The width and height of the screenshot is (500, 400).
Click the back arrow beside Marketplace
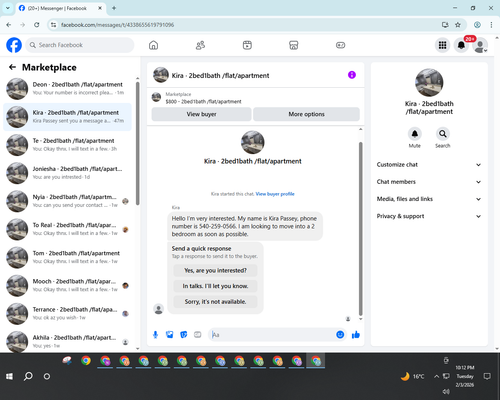pyautogui.click(x=12, y=67)
